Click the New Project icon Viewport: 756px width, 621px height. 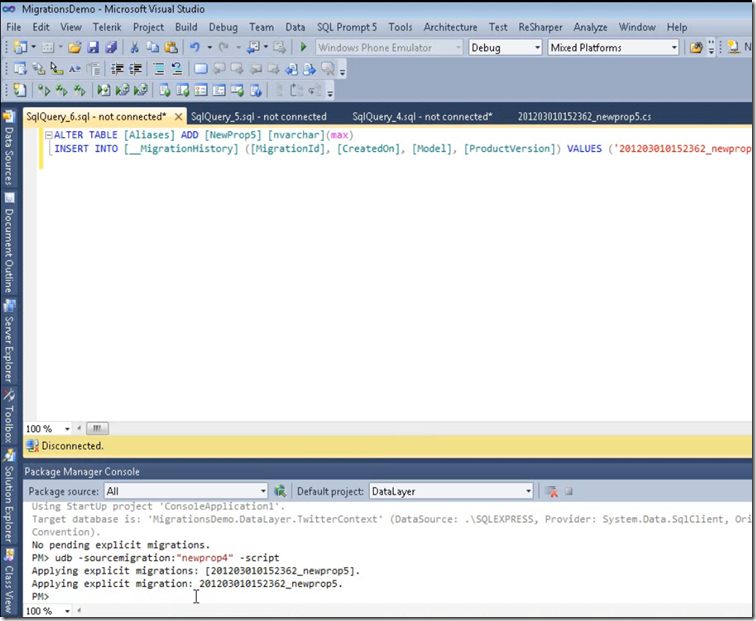[21, 47]
